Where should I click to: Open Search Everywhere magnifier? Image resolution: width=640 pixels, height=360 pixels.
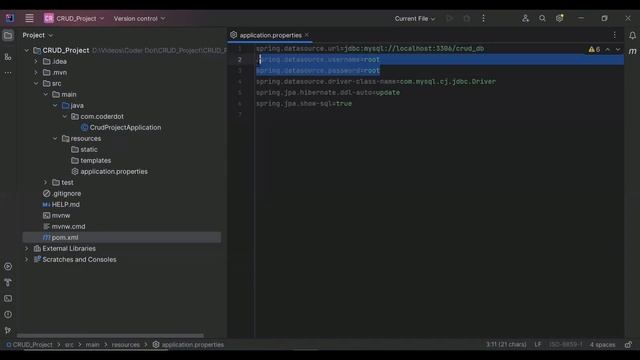click(x=542, y=18)
